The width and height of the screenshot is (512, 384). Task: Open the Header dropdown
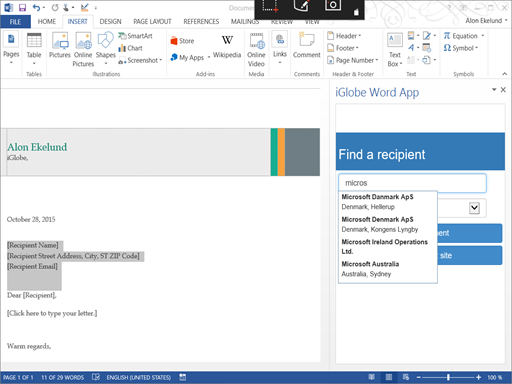345,36
